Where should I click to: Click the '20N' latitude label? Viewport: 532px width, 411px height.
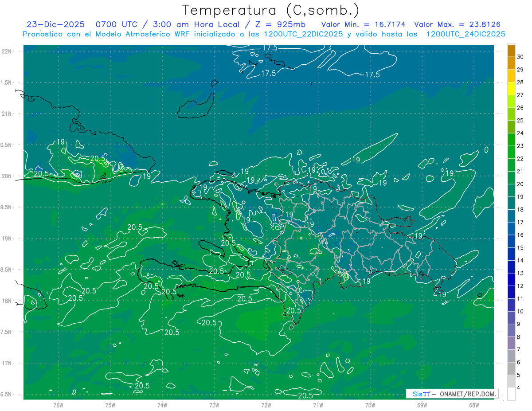click(7, 176)
